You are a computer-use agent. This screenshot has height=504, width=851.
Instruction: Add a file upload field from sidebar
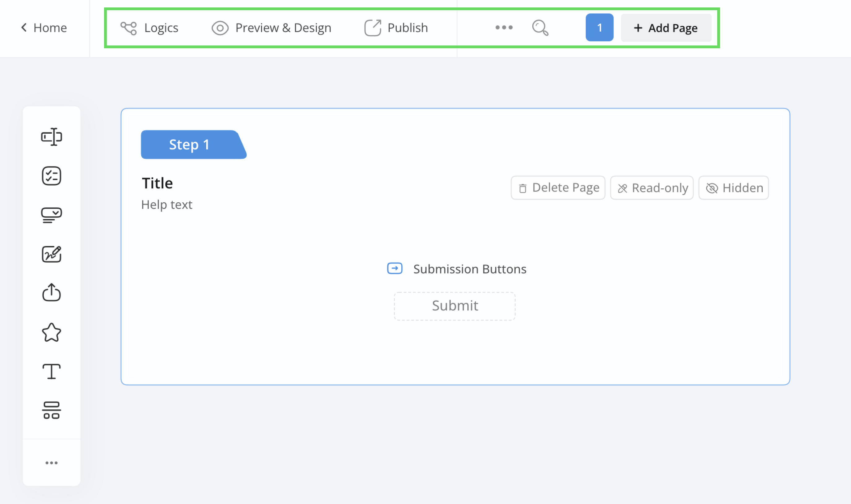(x=52, y=292)
